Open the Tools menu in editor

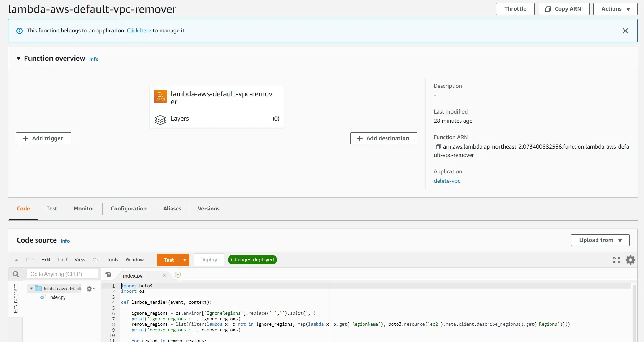pos(112,260)
